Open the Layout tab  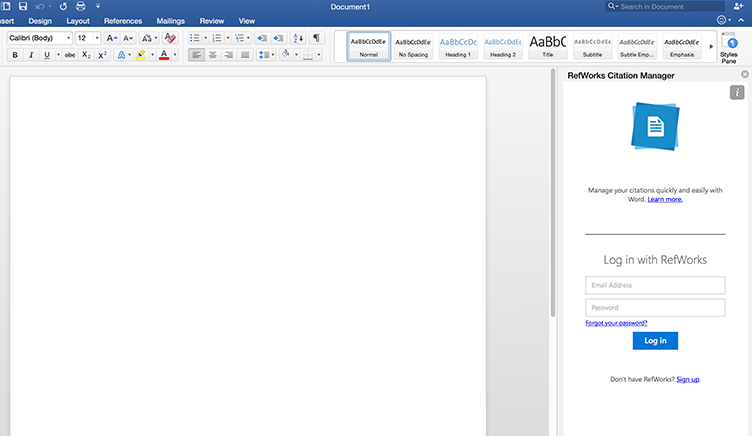click(x=78, y=21)
